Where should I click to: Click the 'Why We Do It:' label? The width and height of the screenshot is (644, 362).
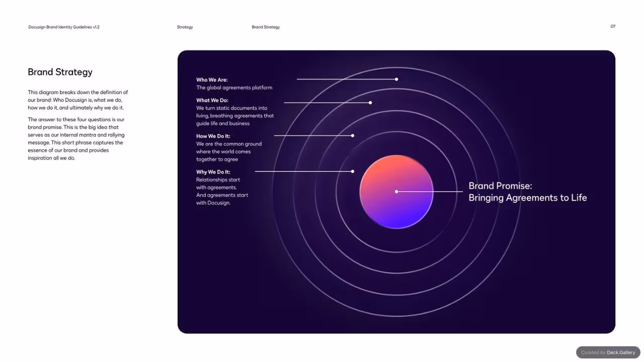click(x=213, y=172)
